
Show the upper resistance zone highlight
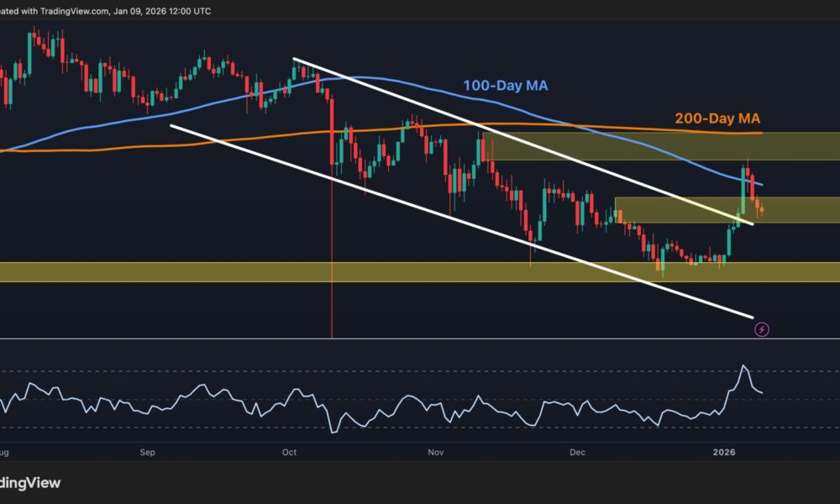click(630, 147)
